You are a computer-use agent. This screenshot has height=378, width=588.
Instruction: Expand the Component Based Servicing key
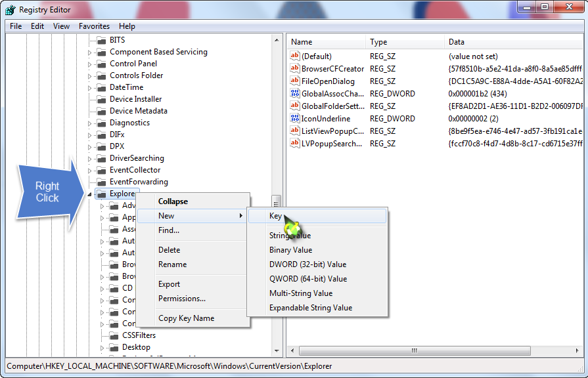click(89, 52)
